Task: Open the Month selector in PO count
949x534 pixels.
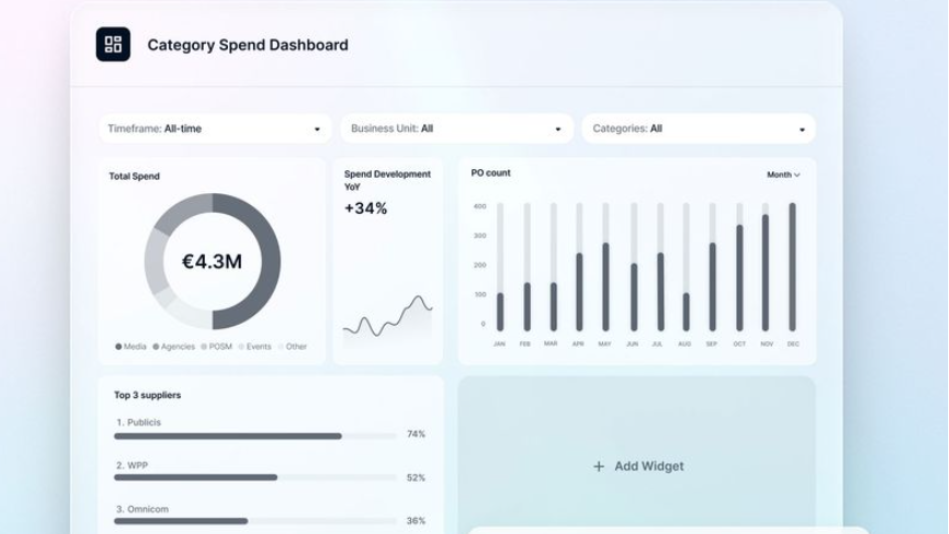Action: [783, 175]
